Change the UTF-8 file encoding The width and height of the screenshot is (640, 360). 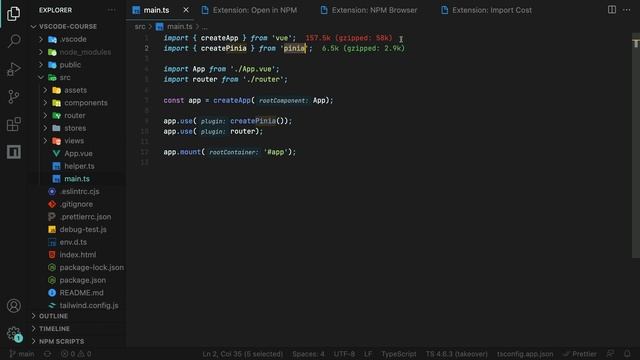(344, 354)
